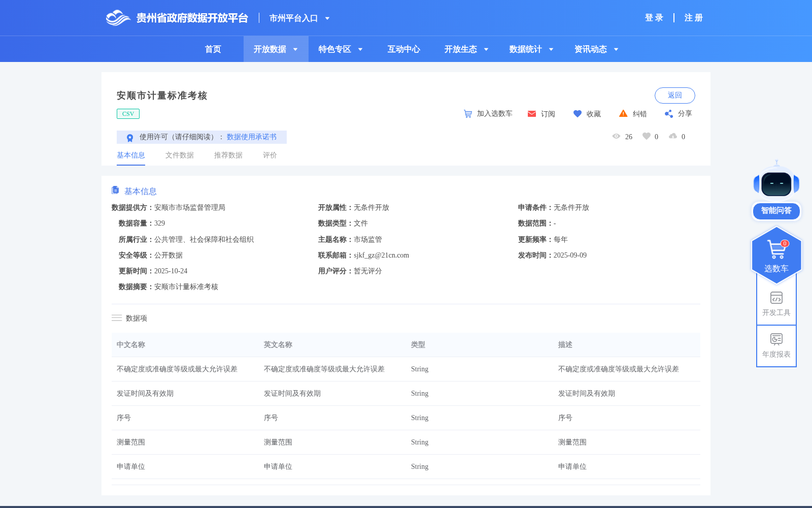Open the 选数车 cart hexagon widget
This screenshot has height=508, width=812.
(776, 256)
